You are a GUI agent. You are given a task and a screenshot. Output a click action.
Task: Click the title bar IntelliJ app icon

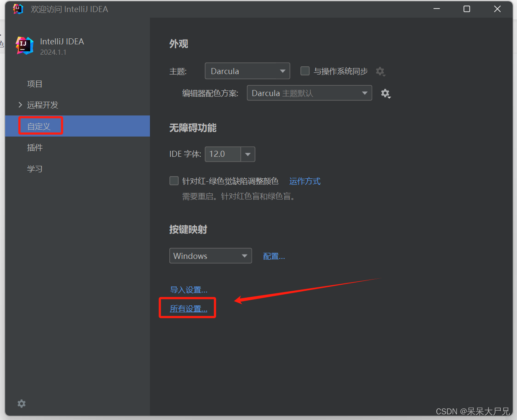pos(18,9)
